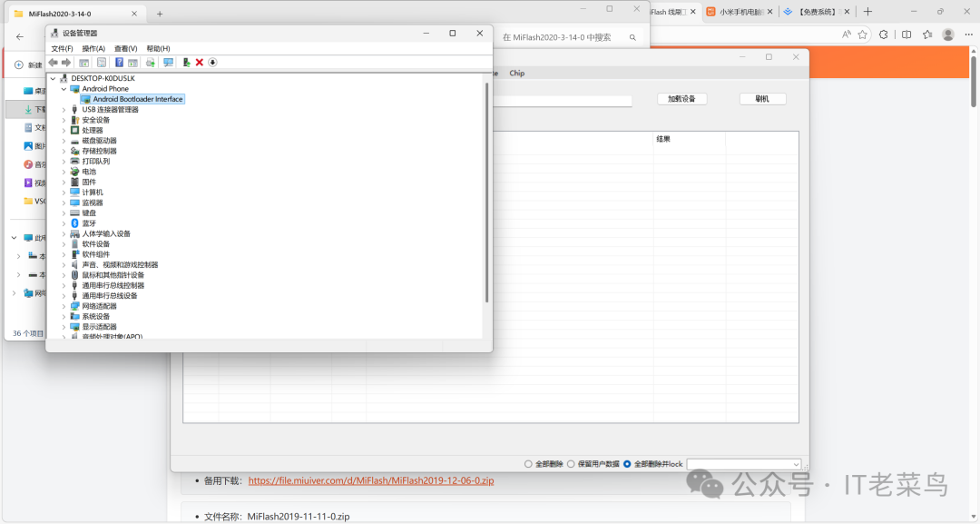Screen dimensions: 980x524
Task: Click the scan for hardware changes toolbar icon
Action: pos(169,62)
